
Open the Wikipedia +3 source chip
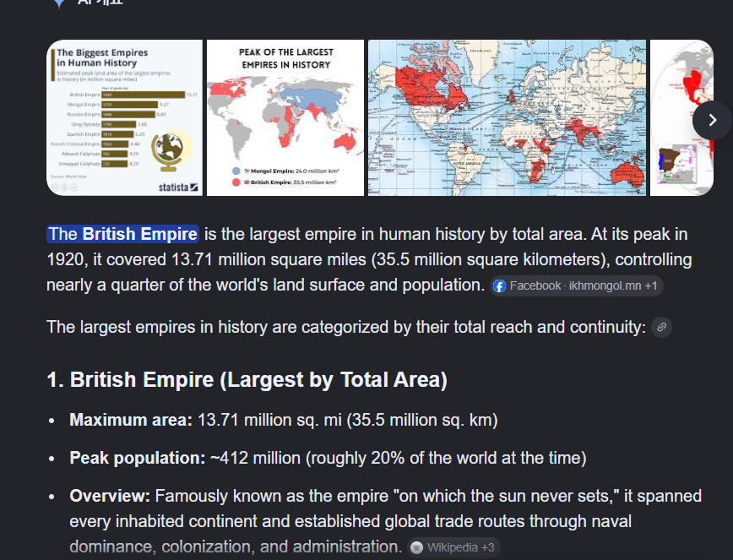(x=453, y=547)
